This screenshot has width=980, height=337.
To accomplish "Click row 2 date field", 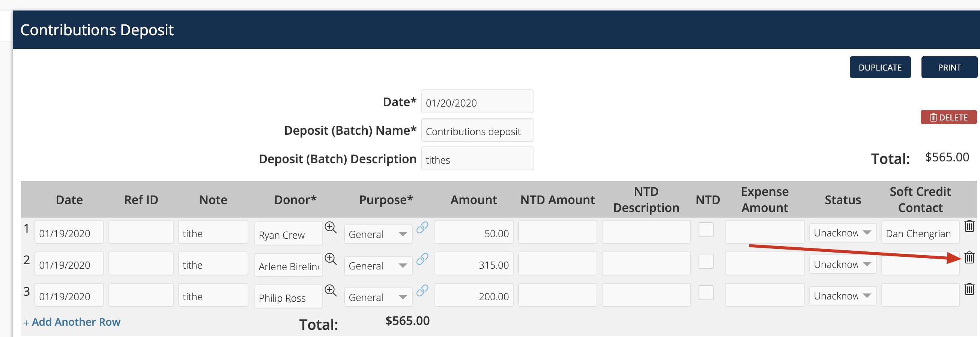I will tap(69, 263).
